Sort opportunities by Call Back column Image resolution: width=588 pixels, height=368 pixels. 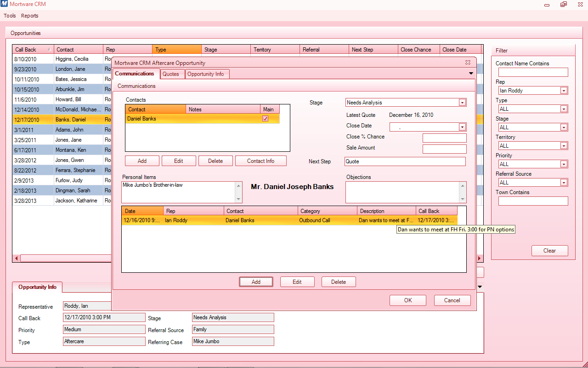pos(33,50)
